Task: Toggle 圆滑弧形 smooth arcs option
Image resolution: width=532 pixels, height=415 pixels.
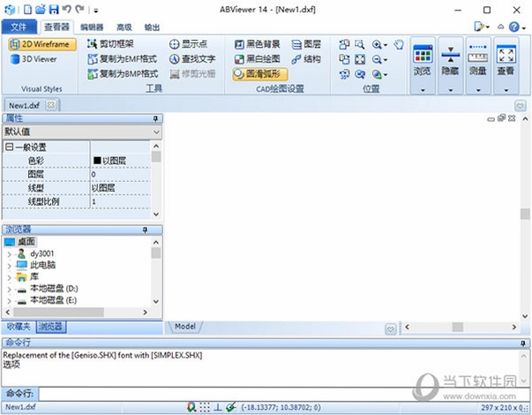Action: [x=260, y=73]
